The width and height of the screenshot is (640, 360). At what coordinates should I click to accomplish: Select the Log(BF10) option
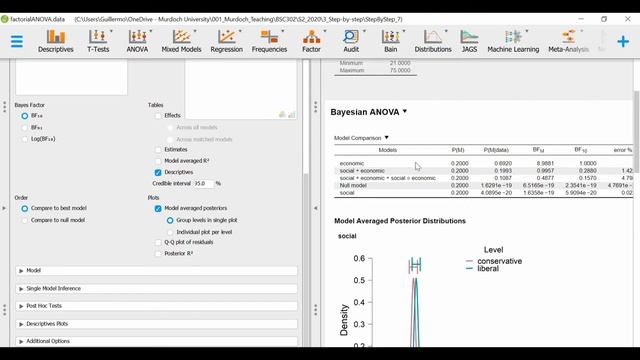pos(24,139)
